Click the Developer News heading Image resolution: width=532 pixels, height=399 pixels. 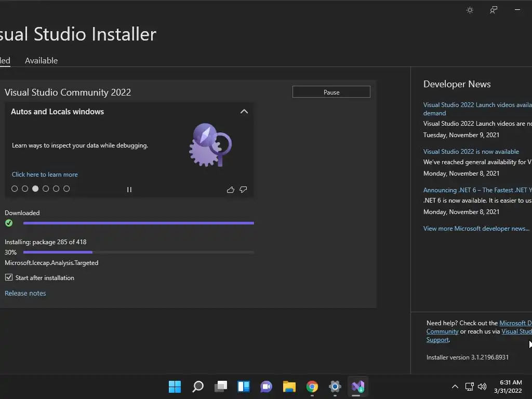[457, 84]
